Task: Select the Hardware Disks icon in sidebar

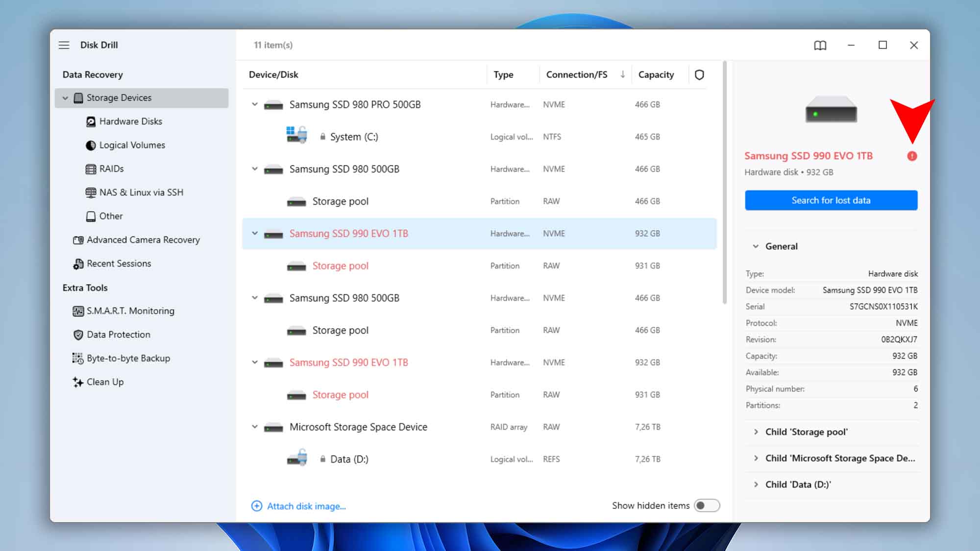Action: (x=91, y=121)
